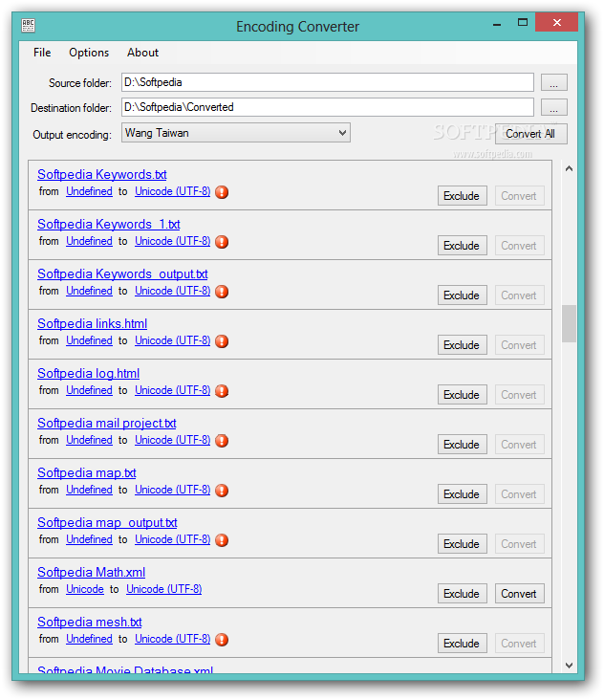
Task: Open the Softpedia Keywords_1.txt link
Action: [109, 224]
